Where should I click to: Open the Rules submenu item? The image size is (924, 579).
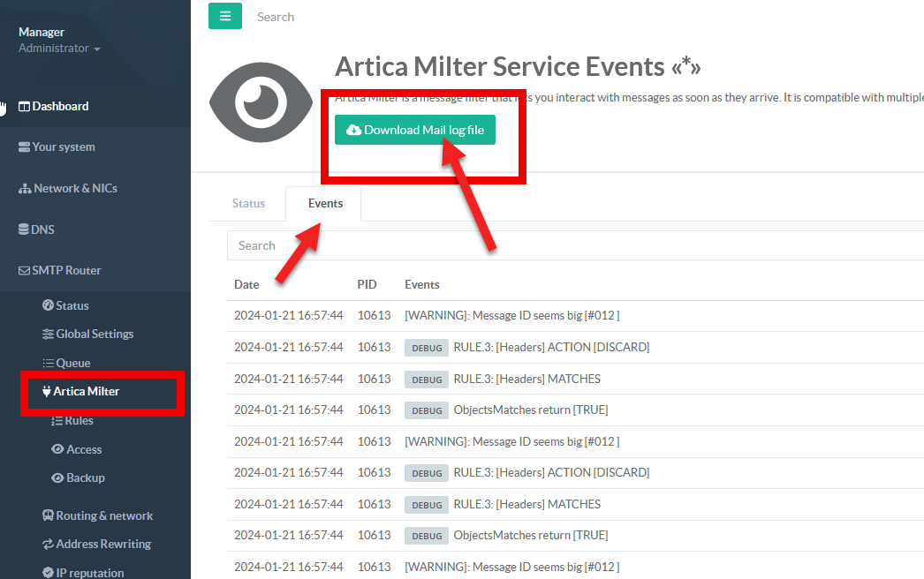pos(78,421)
